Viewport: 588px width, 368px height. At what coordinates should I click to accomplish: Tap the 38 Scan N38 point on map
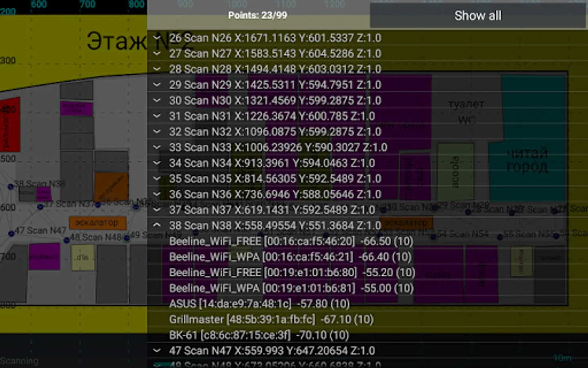[11, 186]
